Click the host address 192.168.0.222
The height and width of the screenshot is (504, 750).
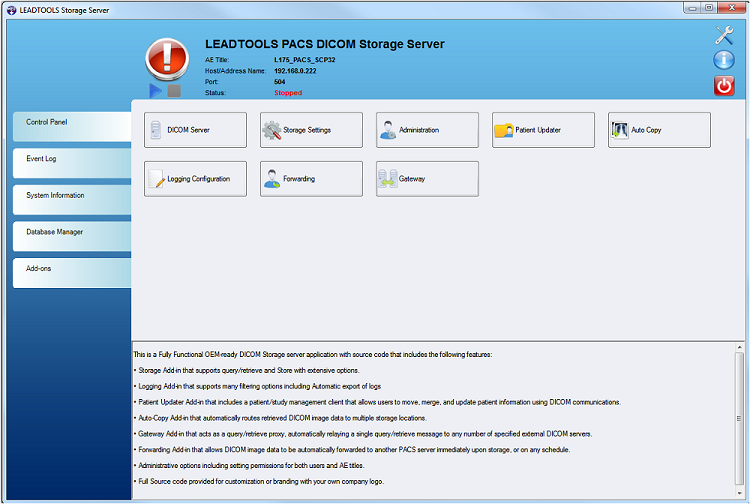coord(295,71)
